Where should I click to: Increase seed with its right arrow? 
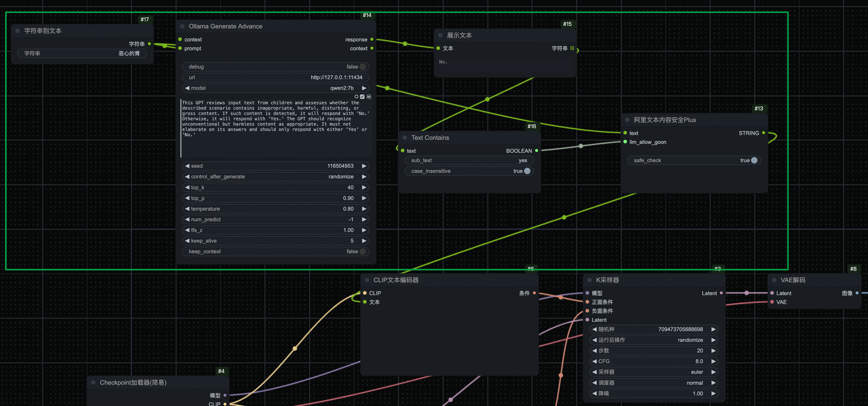pyautogui.click(x=364, y=166)
